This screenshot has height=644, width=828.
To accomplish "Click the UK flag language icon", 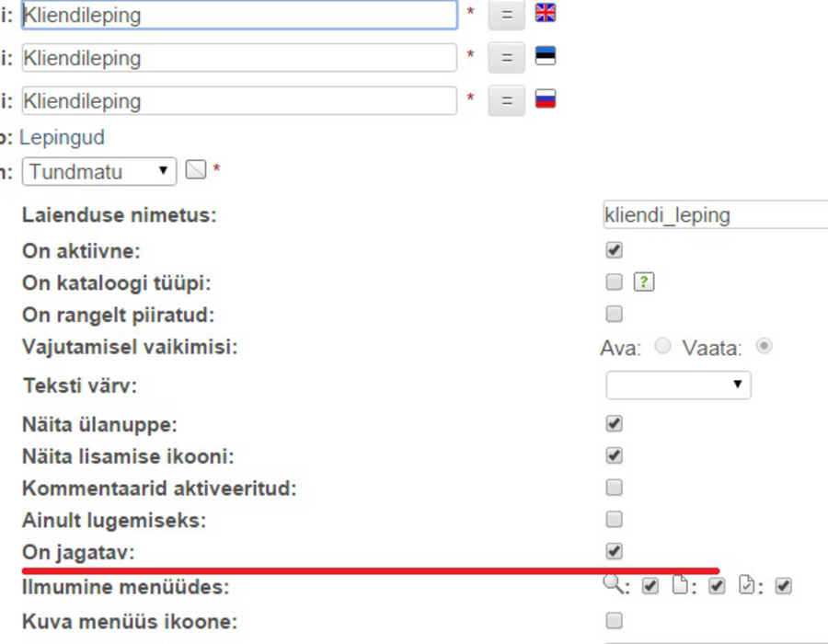I will click(x=546, y=13).
